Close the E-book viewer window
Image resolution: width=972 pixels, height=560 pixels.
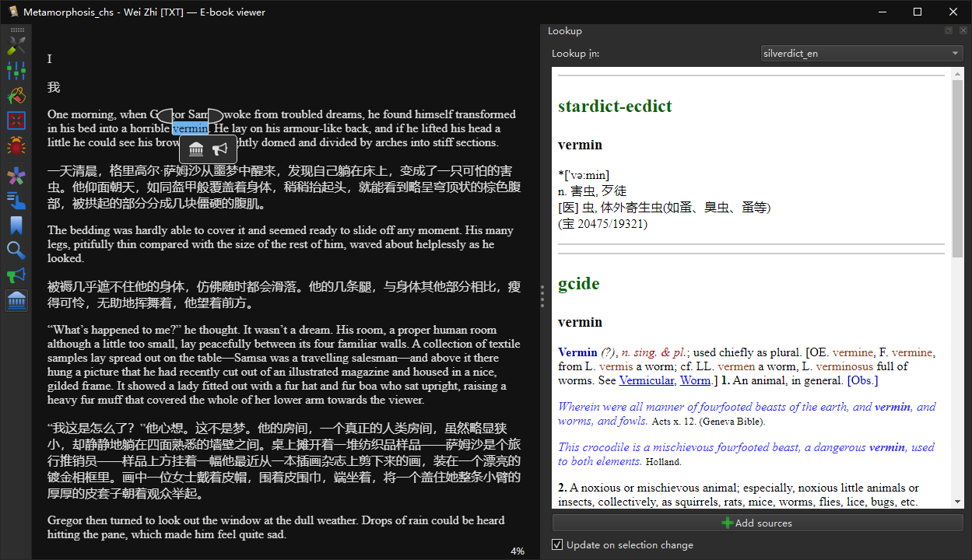(x=953, y=12)
